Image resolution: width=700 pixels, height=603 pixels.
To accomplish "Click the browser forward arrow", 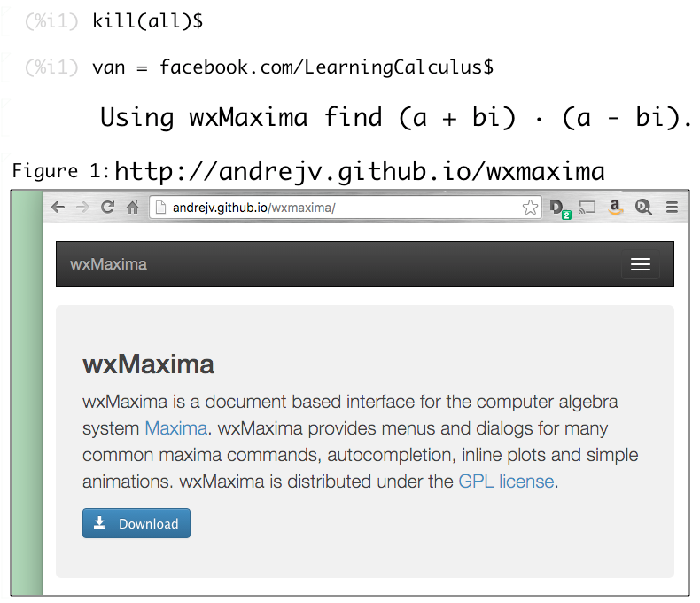I will click(x=82, y=208).
